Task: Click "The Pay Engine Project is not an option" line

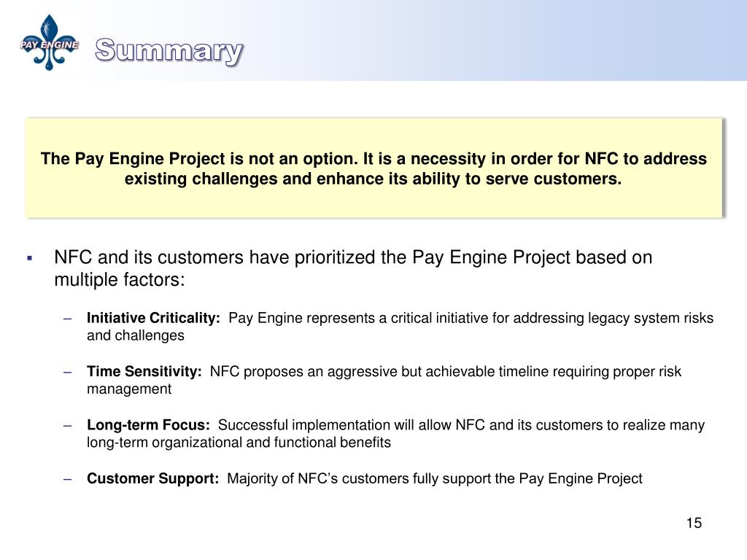Action: (373, 159)
